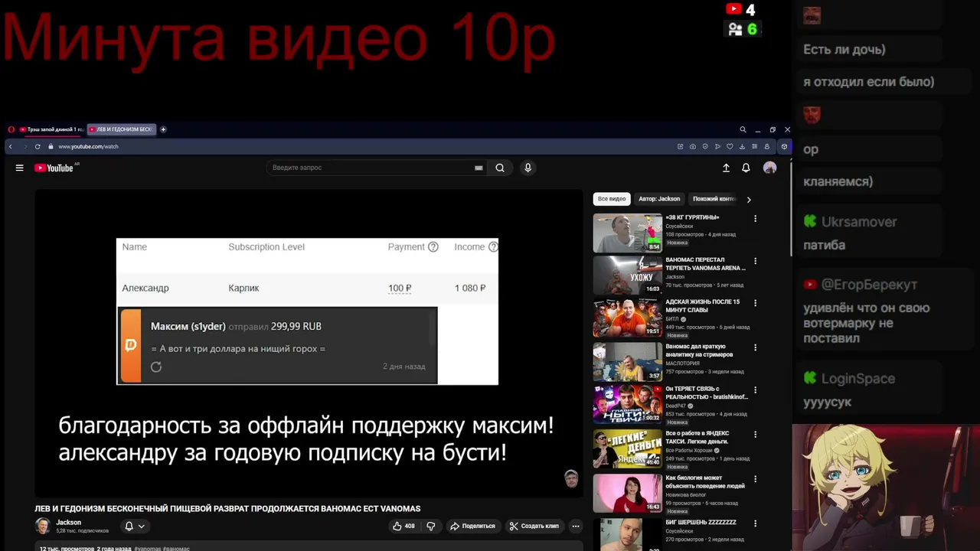Select the Автор: Jackson filter chip

[659, 199]
